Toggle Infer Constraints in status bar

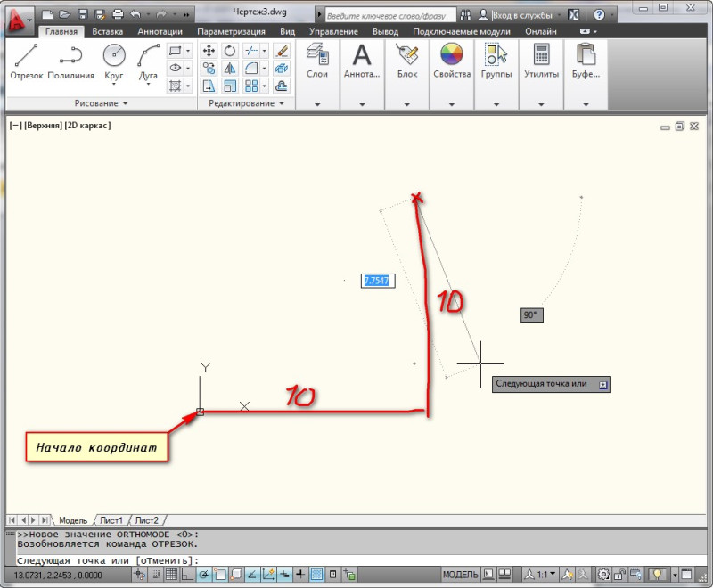coord(140,575)
